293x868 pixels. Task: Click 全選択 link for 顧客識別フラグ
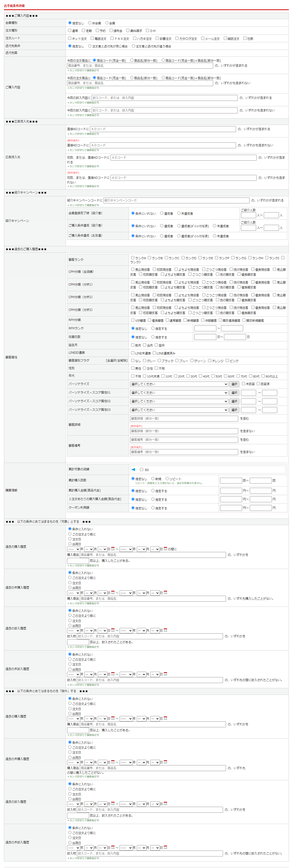tap(112, 361)
